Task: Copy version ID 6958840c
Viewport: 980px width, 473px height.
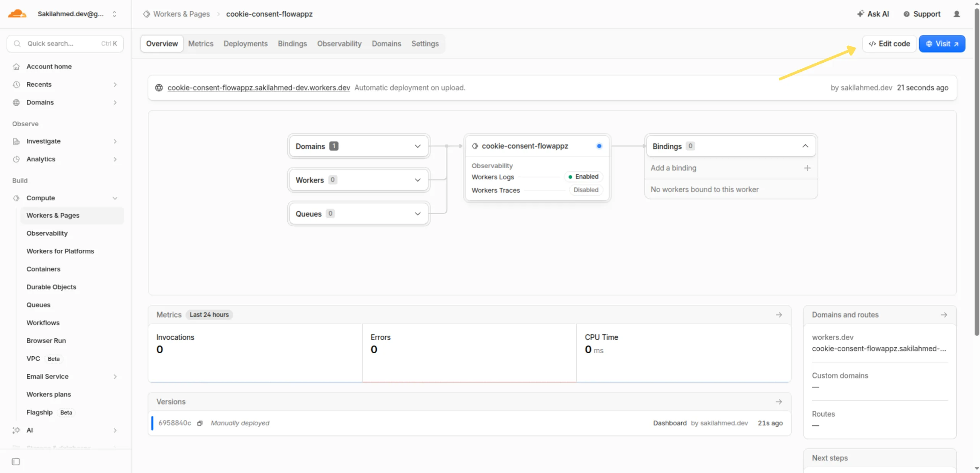Action: [x=200, y=423]
